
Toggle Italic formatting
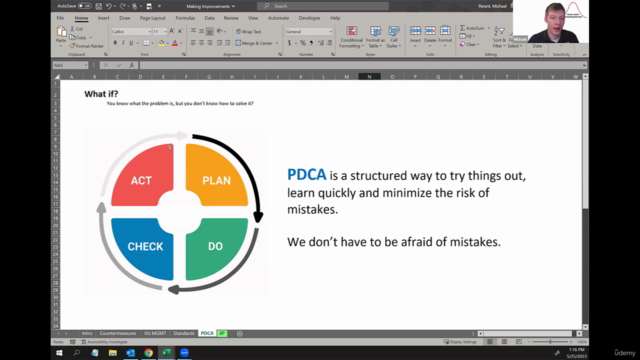[x=123, y=43]
